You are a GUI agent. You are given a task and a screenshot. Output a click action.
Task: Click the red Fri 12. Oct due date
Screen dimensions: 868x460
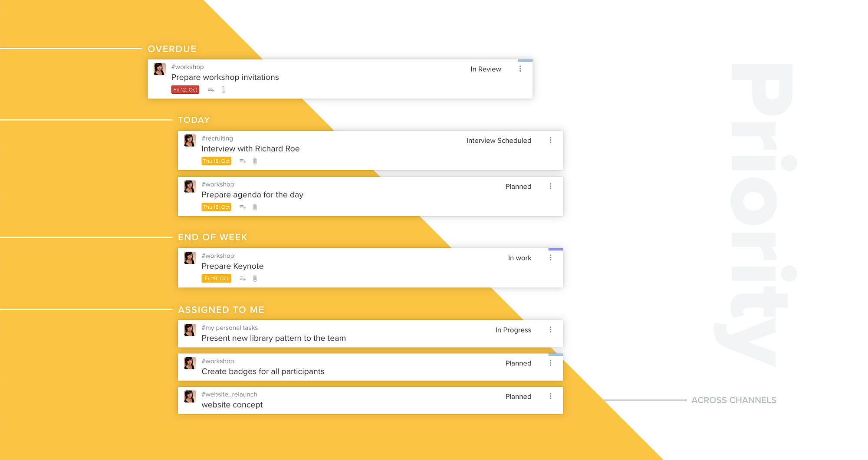[185, 90]
